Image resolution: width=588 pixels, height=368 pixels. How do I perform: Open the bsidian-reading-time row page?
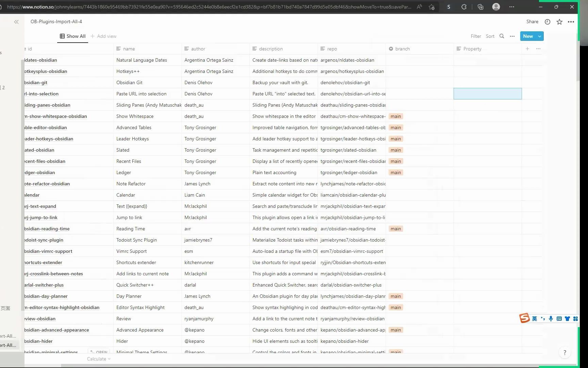pyautogui.click(x=47, y=229)
